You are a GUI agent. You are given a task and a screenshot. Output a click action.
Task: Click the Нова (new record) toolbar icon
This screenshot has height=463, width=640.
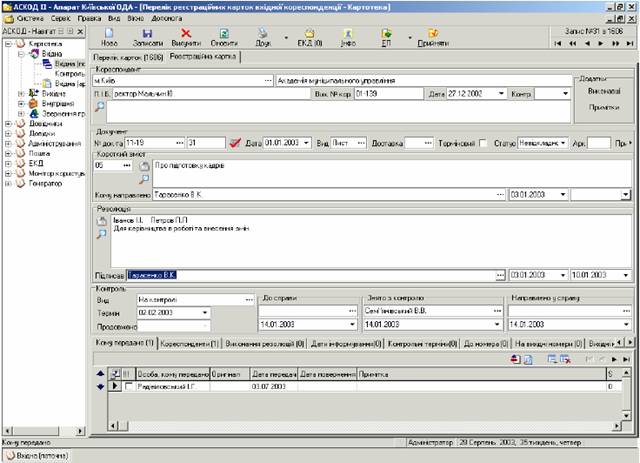[x=109, y=34]
